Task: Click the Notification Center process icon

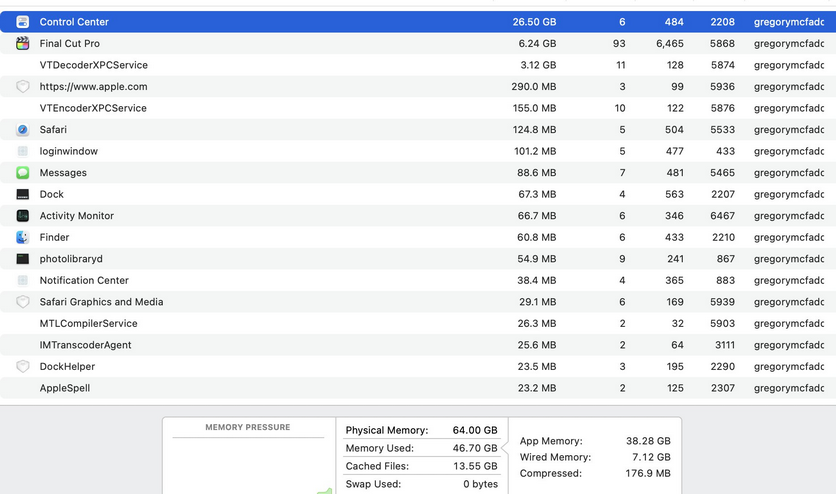Action: pos(23,281)
